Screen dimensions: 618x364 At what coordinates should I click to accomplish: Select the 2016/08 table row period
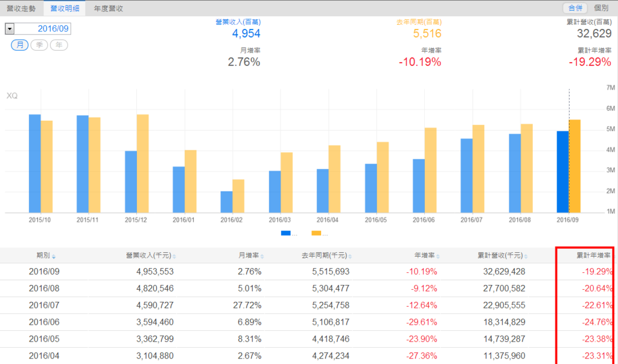pos(44,289)
